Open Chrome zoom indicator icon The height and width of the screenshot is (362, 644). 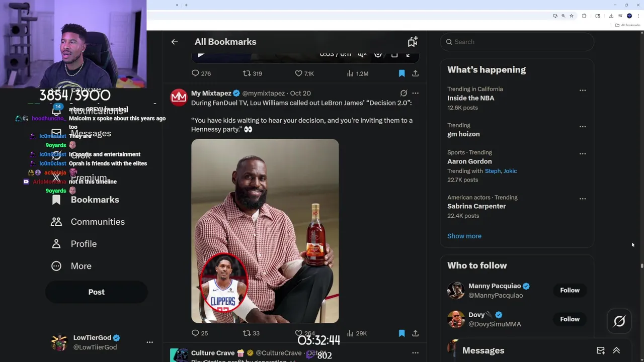point(563,16)
